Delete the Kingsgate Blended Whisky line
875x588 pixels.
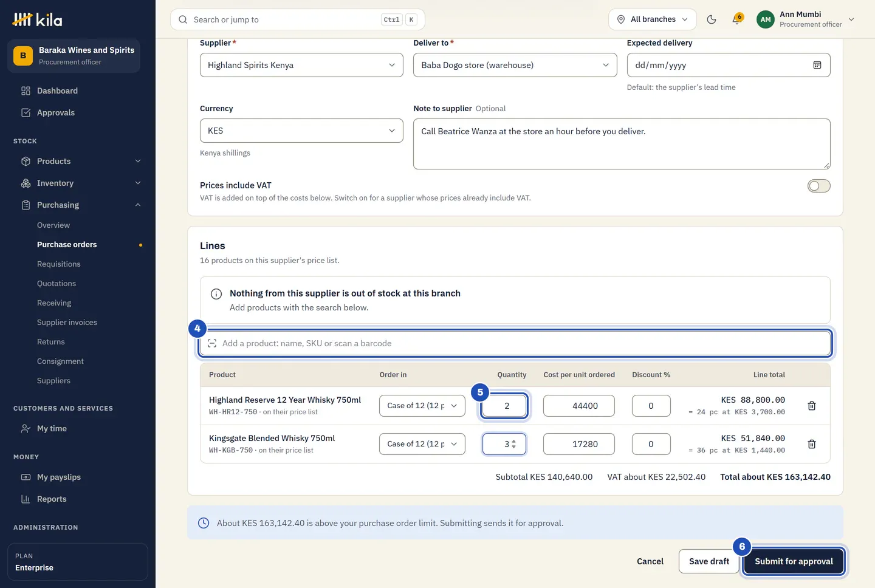click(812, 444)
